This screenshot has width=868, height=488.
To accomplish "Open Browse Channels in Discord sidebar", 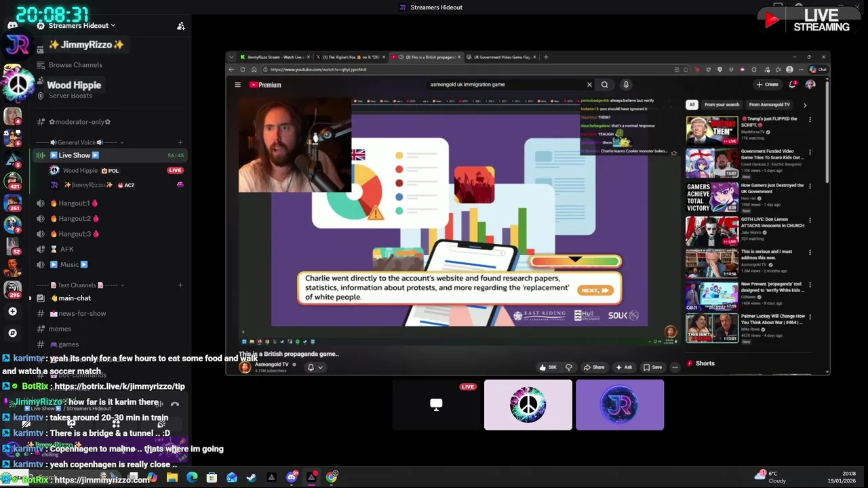I will [75, 65].
